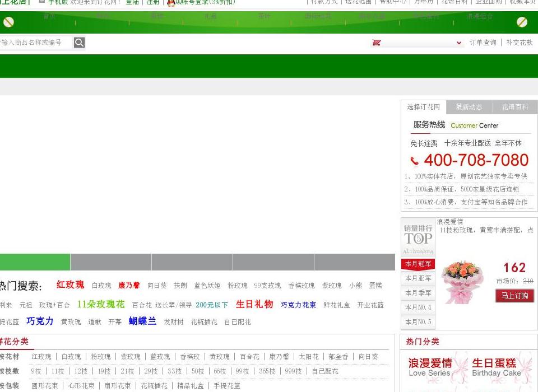
Task: Click 开业花篮 hot search link
Action: coord(370,305)
